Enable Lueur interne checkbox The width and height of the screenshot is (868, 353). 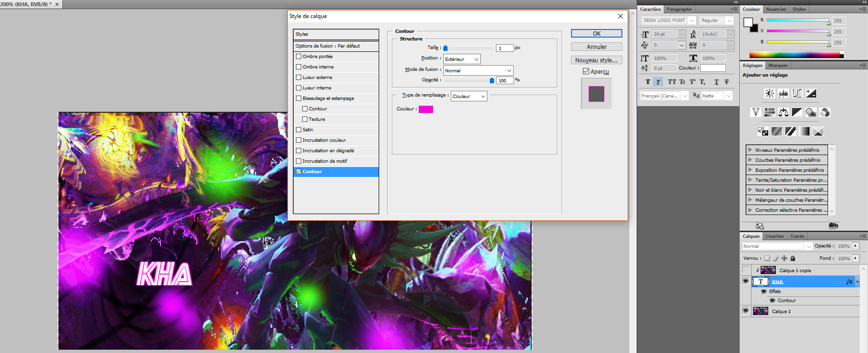pyautogui.click(x=298, y=88)
